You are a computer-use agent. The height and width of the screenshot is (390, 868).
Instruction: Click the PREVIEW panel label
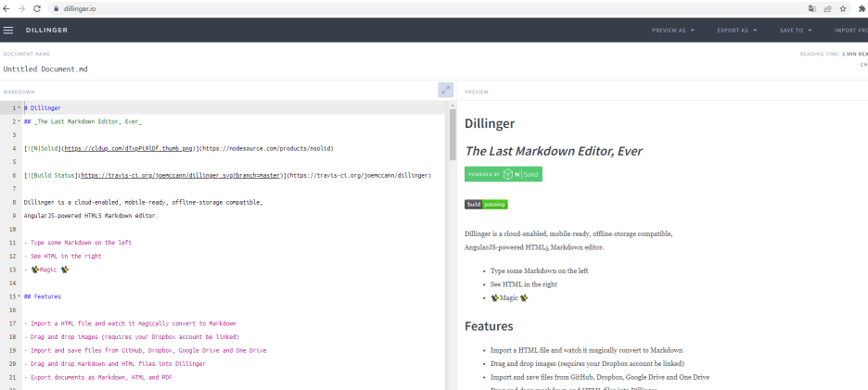click(477, 92)
